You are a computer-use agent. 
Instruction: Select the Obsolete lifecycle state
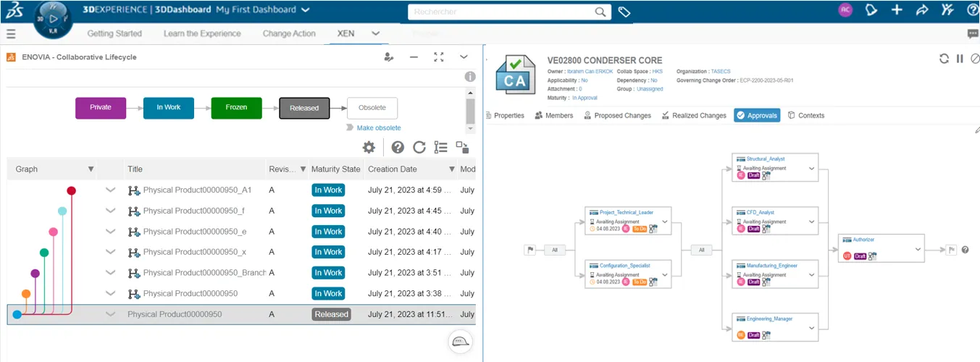372,108
